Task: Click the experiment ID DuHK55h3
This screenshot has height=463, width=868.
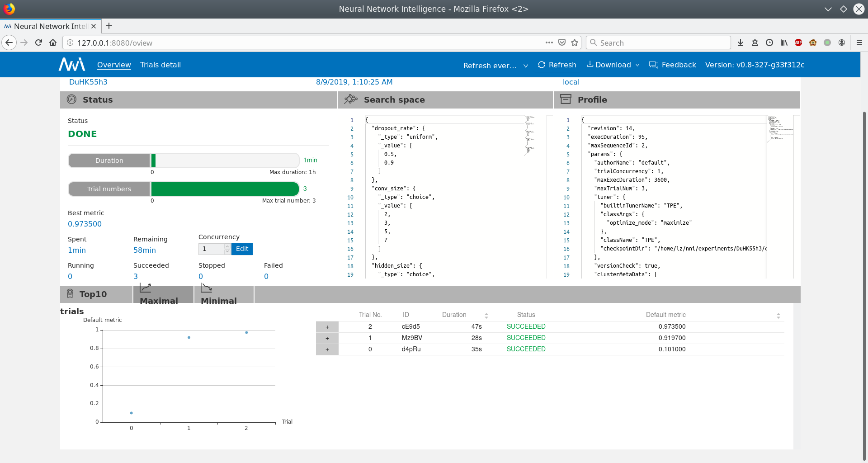Action: (88, 82)
